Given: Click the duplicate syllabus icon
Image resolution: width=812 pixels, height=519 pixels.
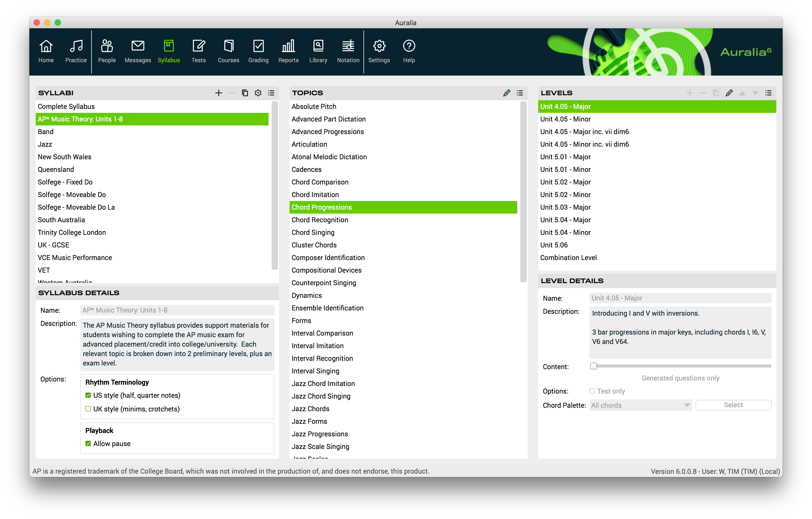Looking at the screenshot, I should coord(245,93).
